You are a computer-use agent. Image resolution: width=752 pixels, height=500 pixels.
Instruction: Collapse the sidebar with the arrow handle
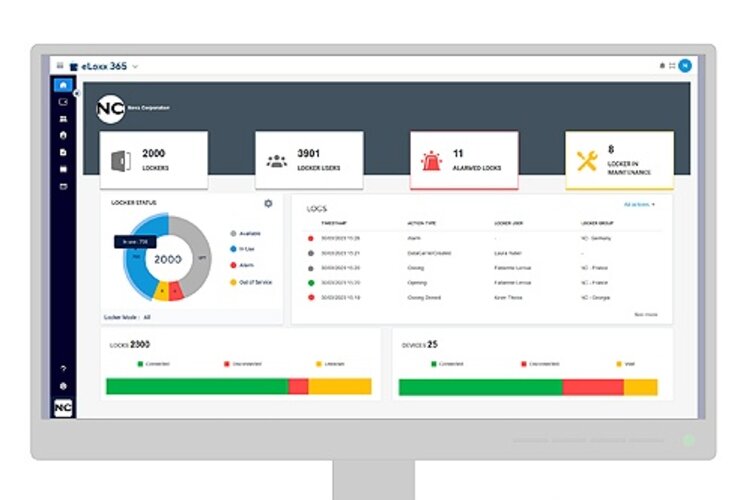point(76,93)
